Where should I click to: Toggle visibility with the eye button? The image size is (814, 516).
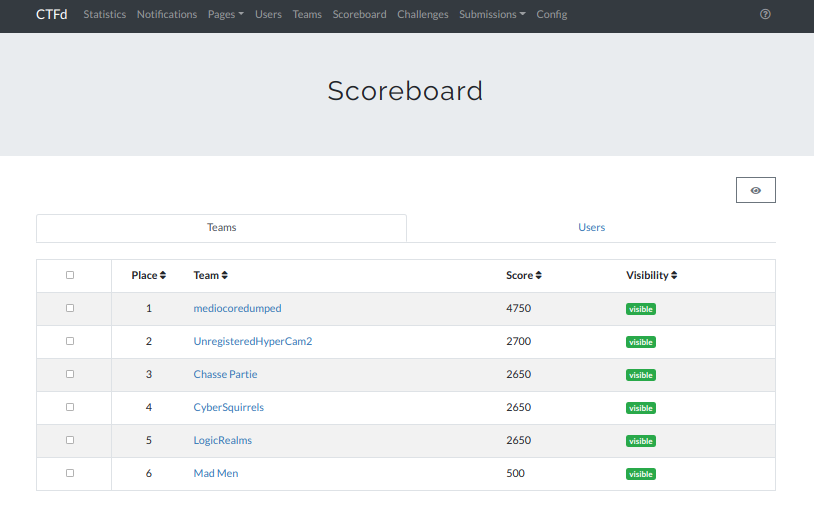755,190
